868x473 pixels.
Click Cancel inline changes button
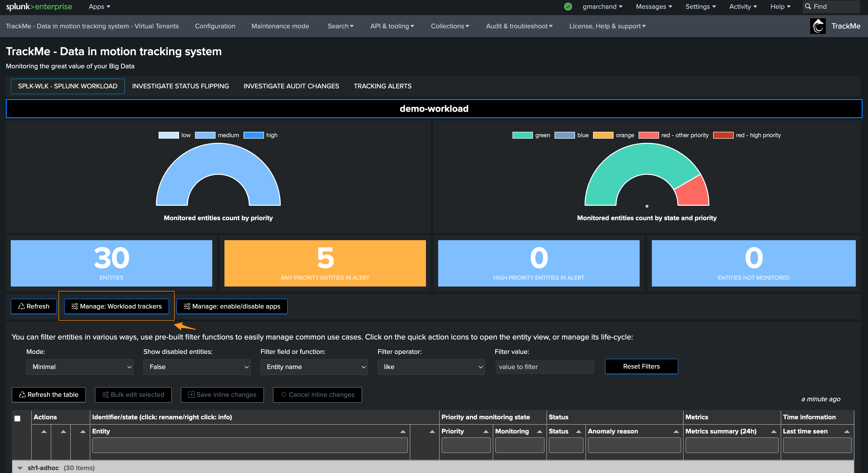click(x=317, y=394)
